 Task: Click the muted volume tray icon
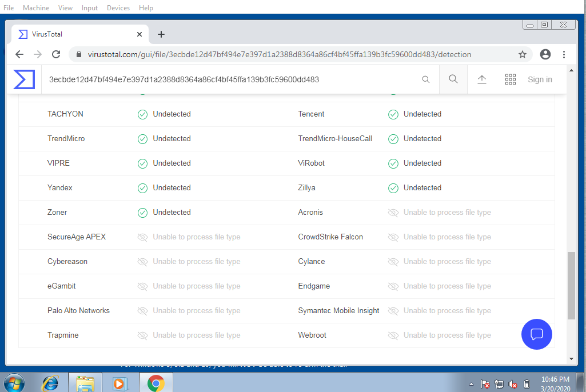point(513,384)
